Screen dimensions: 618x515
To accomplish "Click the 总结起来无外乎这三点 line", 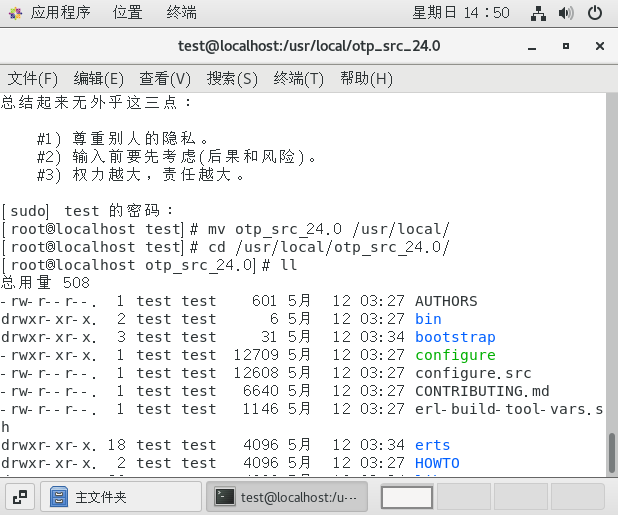I will 96,103.
